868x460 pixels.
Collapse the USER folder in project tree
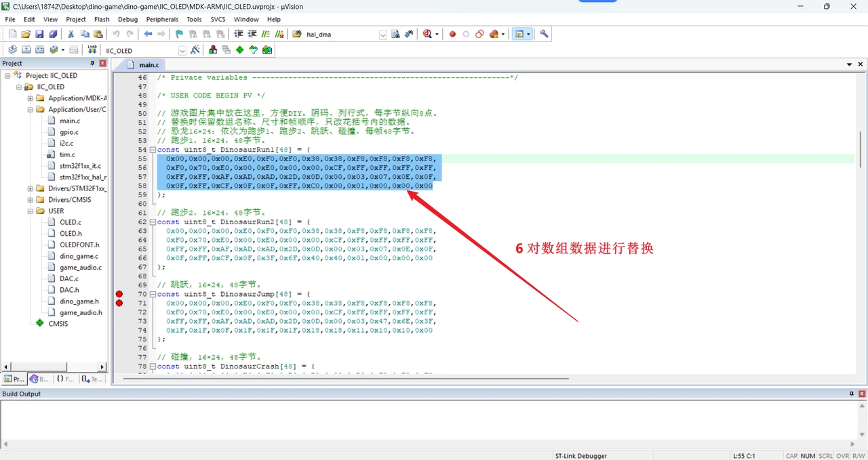[x=31, y=211]
